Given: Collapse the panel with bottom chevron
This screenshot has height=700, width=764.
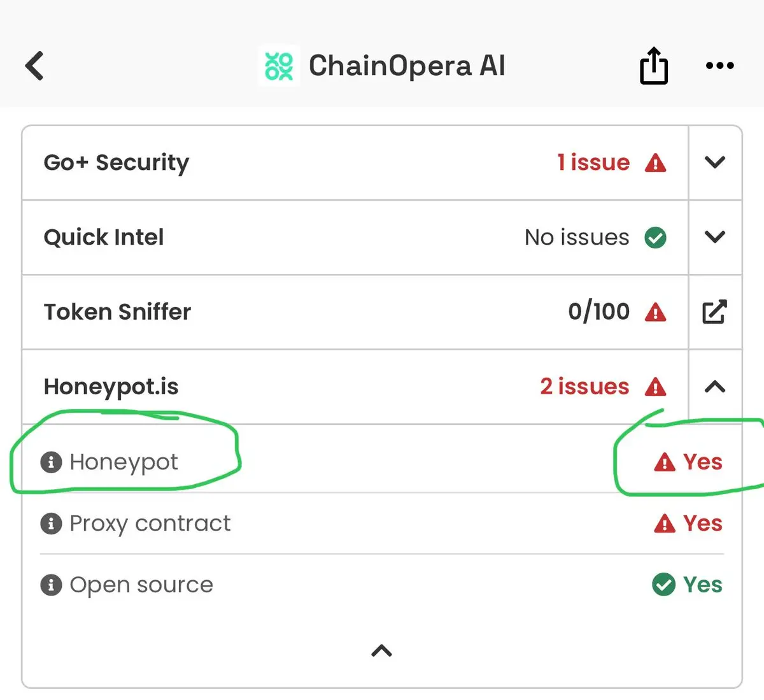Looking at the screenshot, I should pyautogui.click(x=381, y=651).
